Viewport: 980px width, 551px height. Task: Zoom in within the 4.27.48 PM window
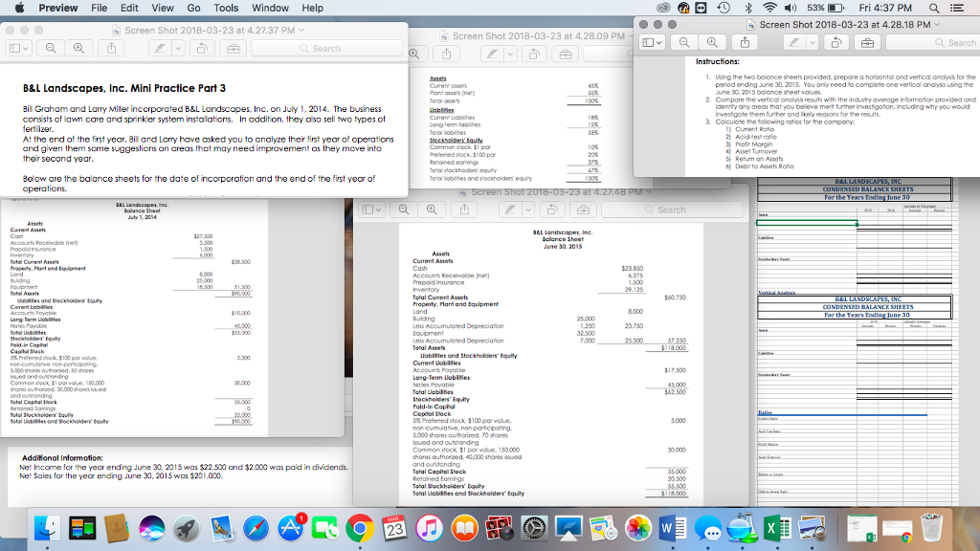pyautogui.click(x=432, y=209)
